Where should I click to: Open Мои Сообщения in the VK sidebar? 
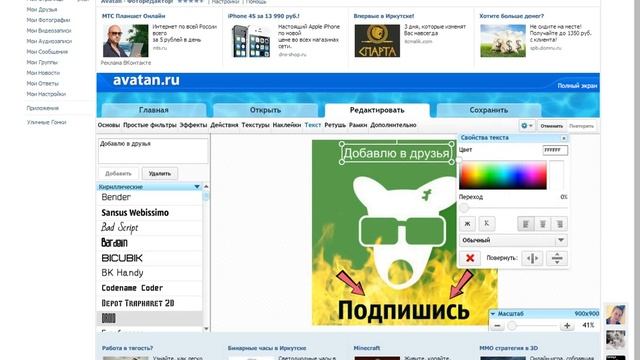[x=47, y=52]
